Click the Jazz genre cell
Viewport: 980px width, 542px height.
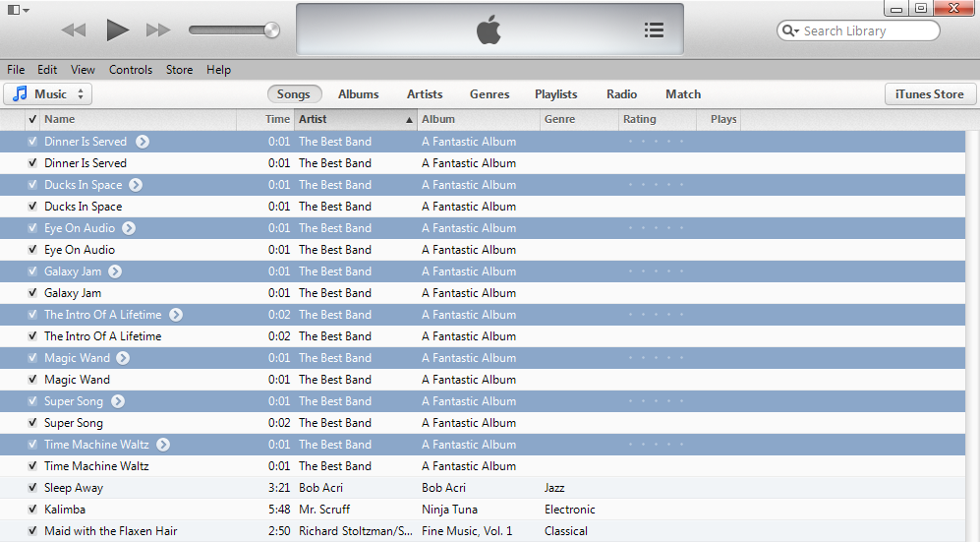[554, 488]
